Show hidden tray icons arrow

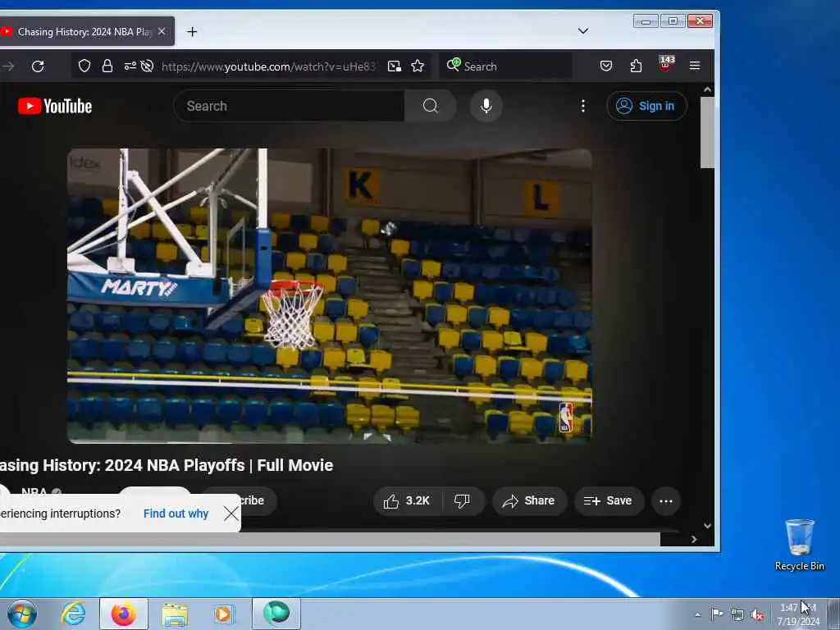point(697,614)
